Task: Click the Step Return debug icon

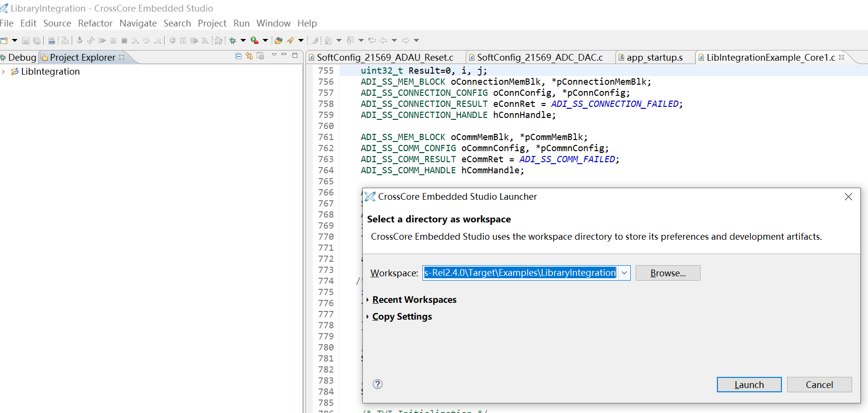Action: click(158, 40)
